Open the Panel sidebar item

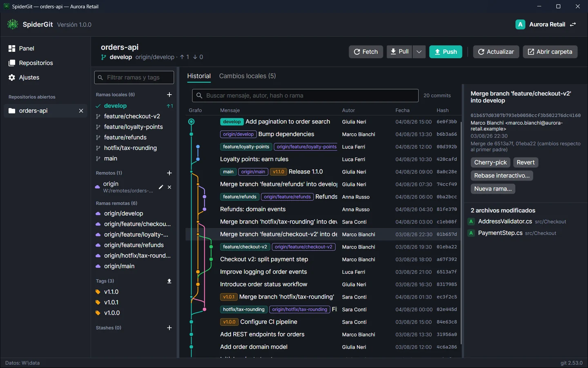45,49
